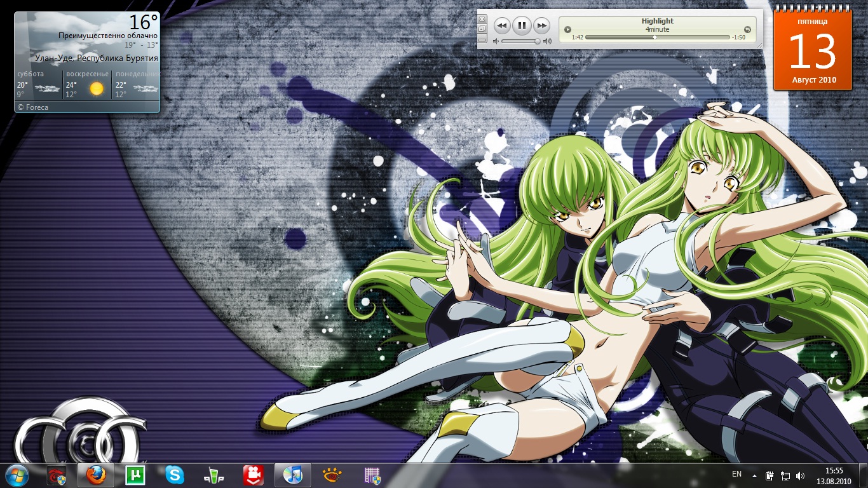Click the mini player volume slider

(521, 41)
